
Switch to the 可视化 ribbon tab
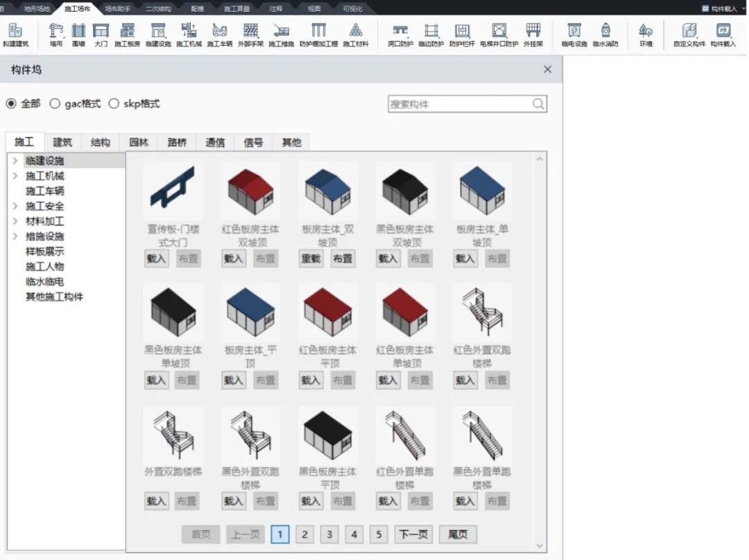(x=352, y=8)
